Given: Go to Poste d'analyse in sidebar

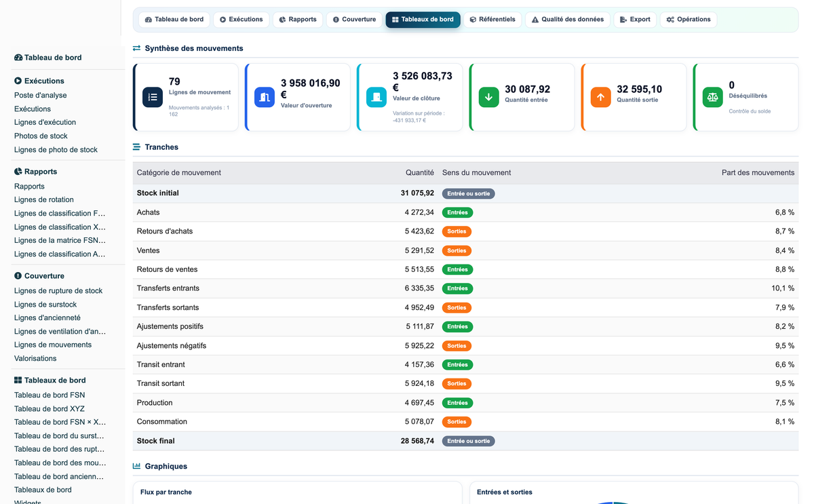Looking at the screenshot, I should coord(41,96).
